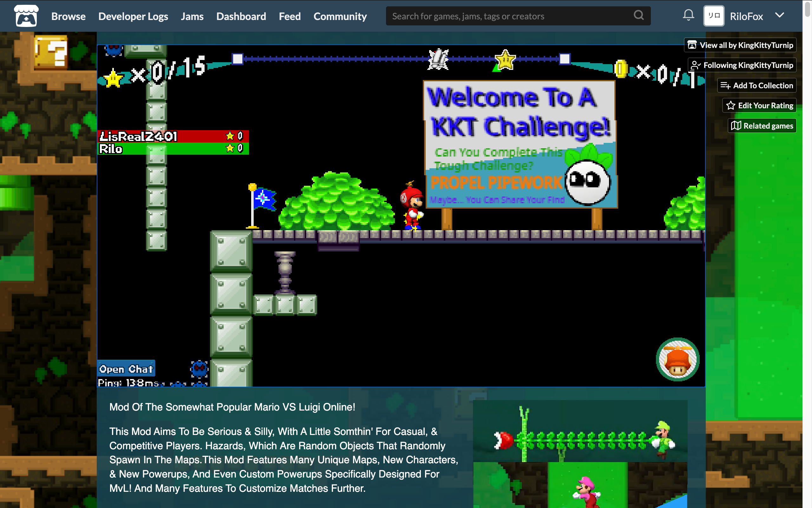The width and height of the screenshot is (812, 508).
Task: Click the Ping 138ms readout
Action: click(x=128, y=382)
